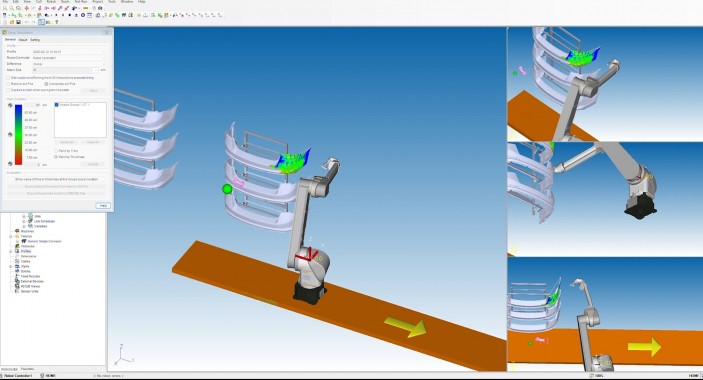The width and height of the screenshot is (703, 380).
Task: Click the save disk icon in the toolbar
Action: [x=18, y=22]
